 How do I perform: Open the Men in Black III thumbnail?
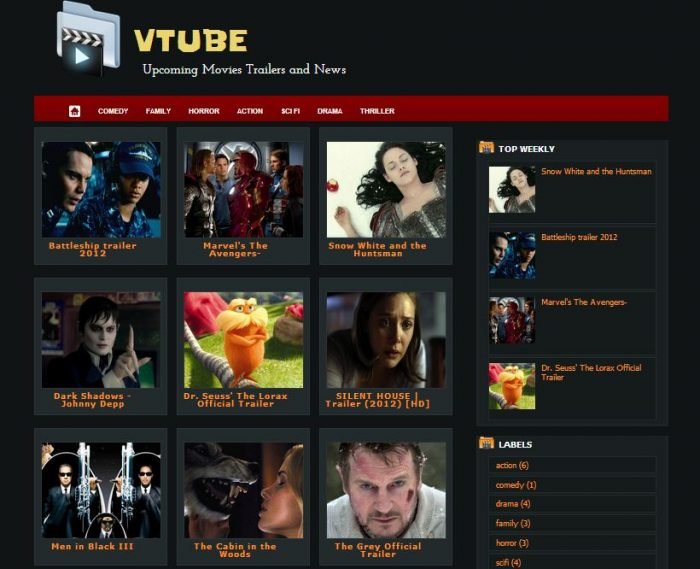[x=101, y=490]
